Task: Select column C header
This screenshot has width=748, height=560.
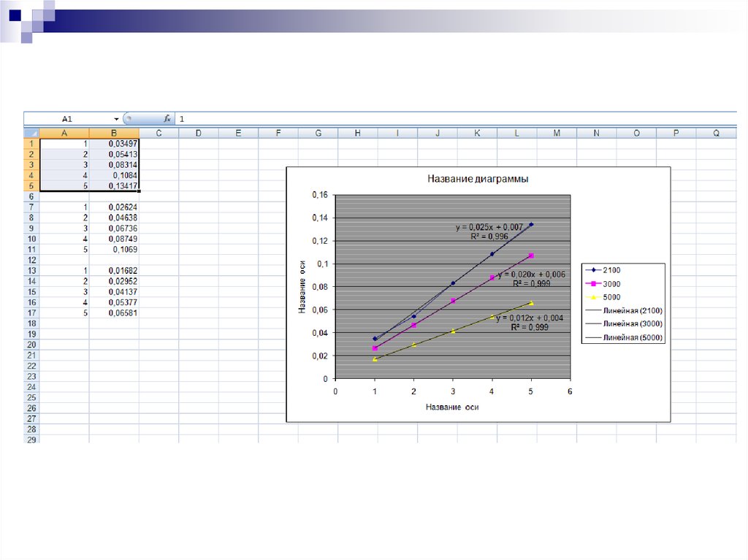Action: point(159,133)
